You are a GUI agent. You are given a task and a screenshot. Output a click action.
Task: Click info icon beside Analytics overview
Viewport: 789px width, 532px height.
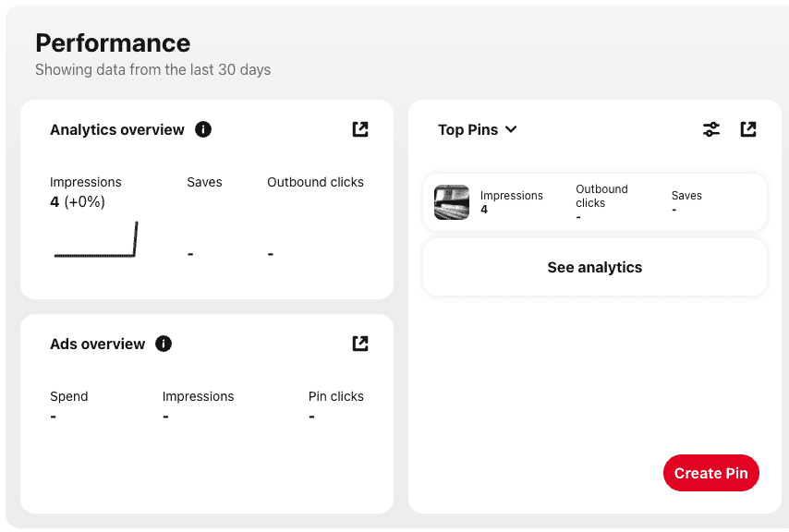(x=202, y=129)
